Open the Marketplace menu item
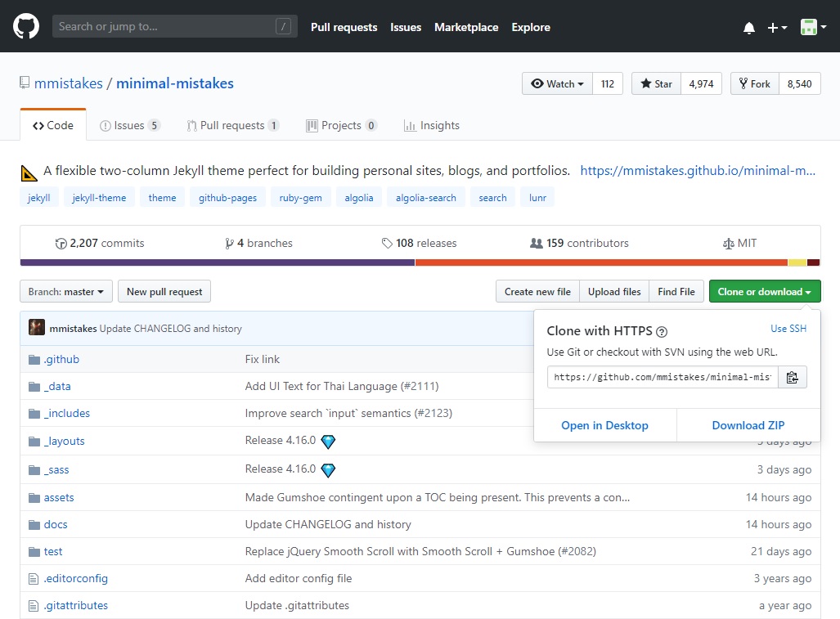The width and height of the screenshot is (840, 619). pyautogui.click(x=465, y=27)
